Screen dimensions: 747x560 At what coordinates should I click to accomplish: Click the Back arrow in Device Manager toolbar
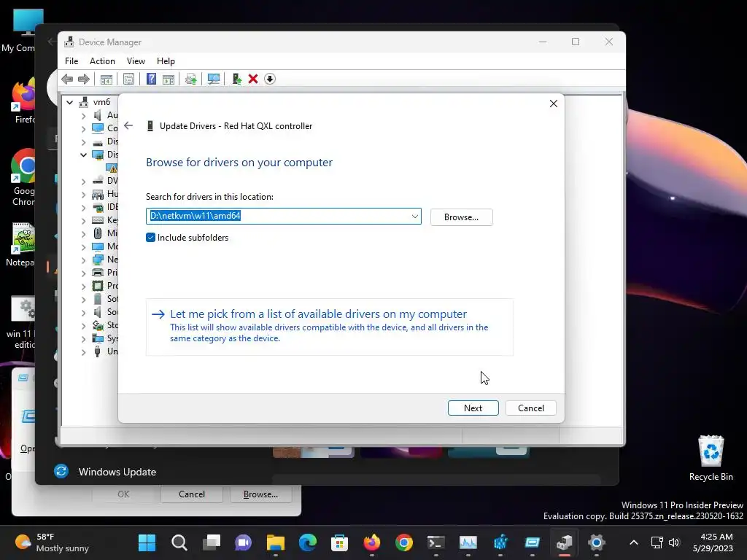point(67,79)
